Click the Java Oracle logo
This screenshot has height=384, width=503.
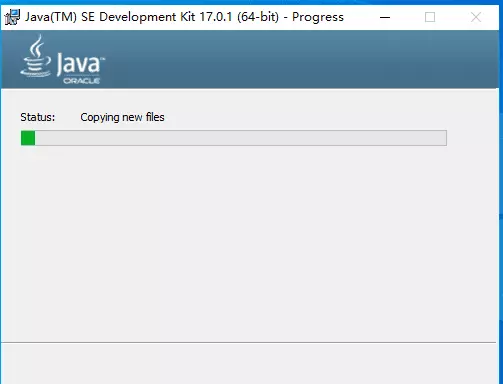62,59
